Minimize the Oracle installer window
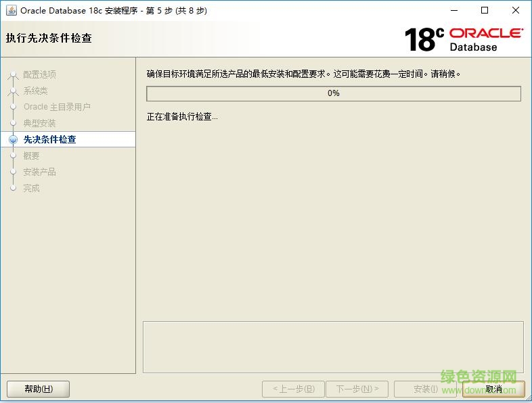 tap(454, 11)
